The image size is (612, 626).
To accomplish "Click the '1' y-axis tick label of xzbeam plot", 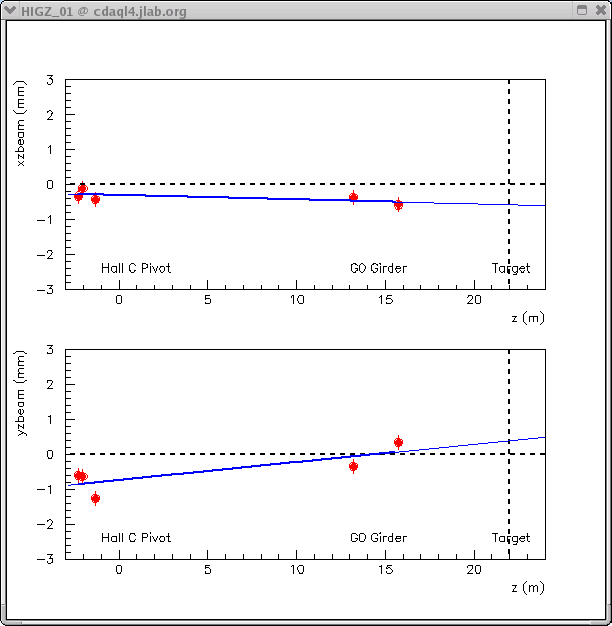I will click(50, 150).
